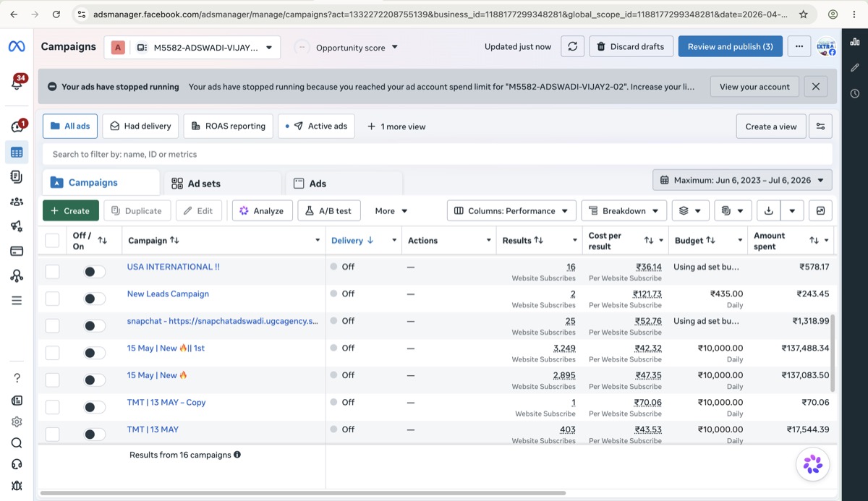Screen dimensions: 868x501
Task: Click View your account button
Action: (x=754, y=87)
